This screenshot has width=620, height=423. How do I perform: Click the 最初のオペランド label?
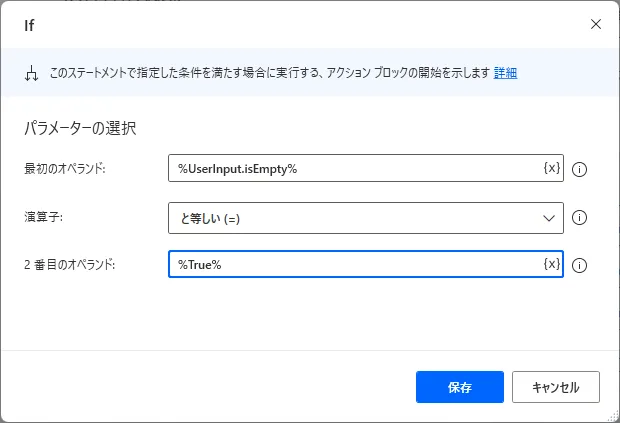click(64, 168)
